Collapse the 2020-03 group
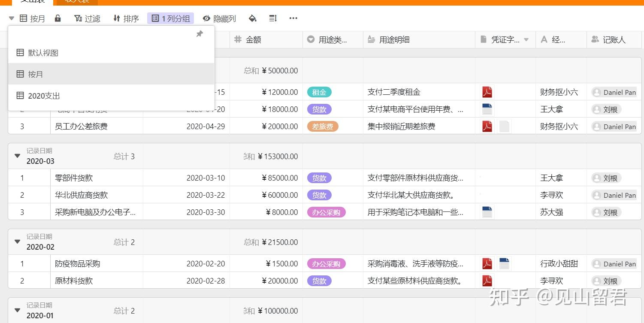Viewport: 644px width, 323px height. pyautogui.click(x=18, y=156)
